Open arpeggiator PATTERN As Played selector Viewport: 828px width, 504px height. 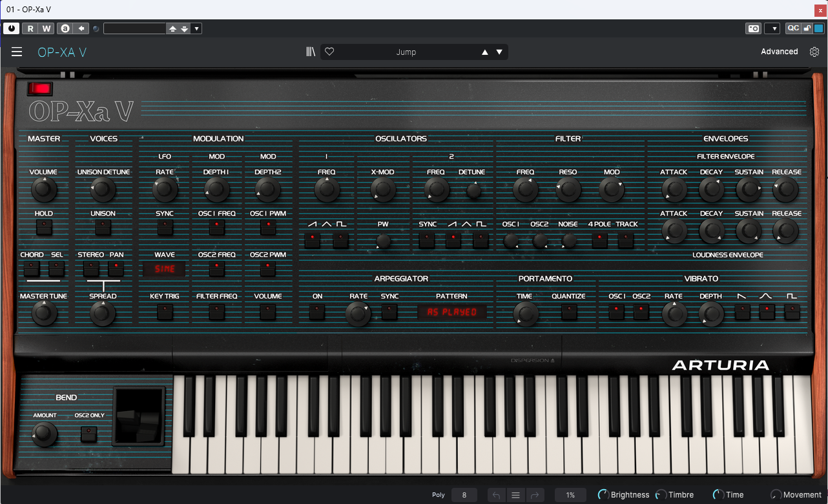coord(452,312)
